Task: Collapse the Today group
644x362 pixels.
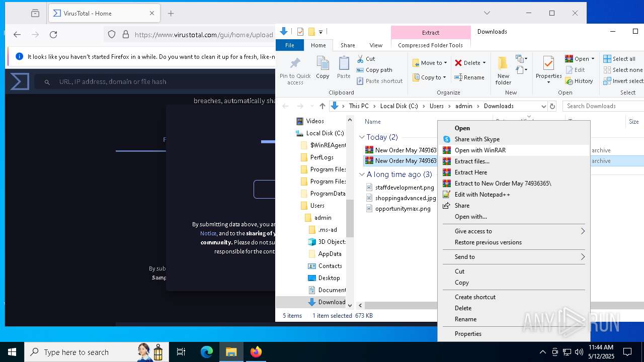Action: [362, 137]
